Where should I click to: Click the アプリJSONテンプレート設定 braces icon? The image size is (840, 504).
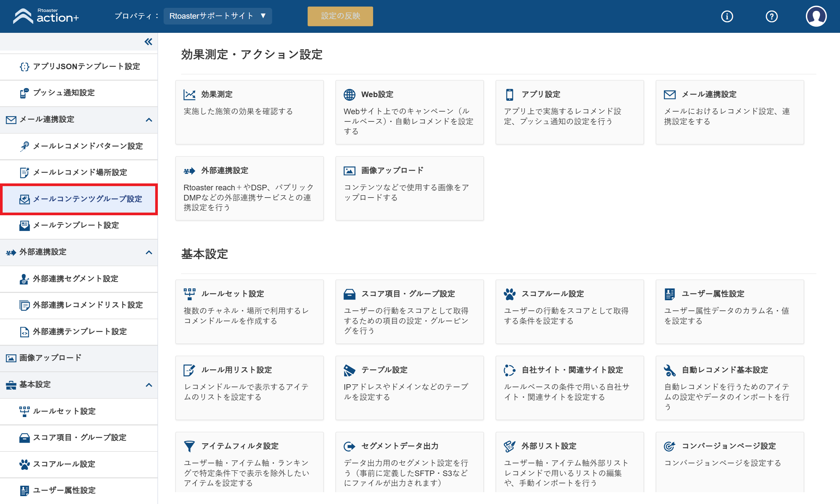24,67
